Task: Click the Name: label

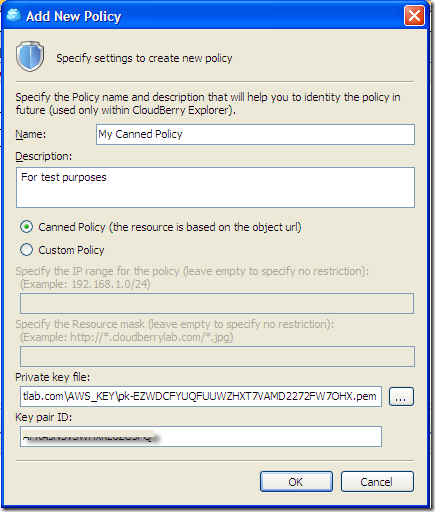Action: pyautogui.click(x=31, y=134)
